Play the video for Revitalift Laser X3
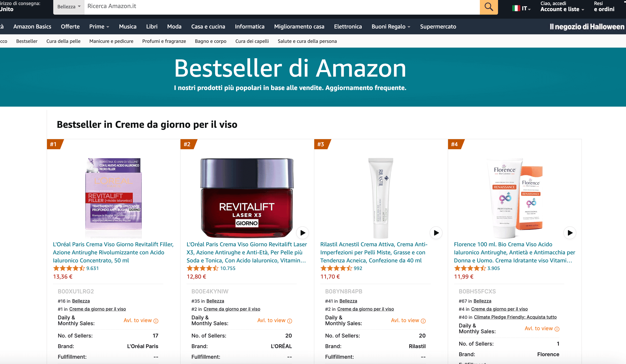This screenshot has height=364, width=626. (303, 233)
